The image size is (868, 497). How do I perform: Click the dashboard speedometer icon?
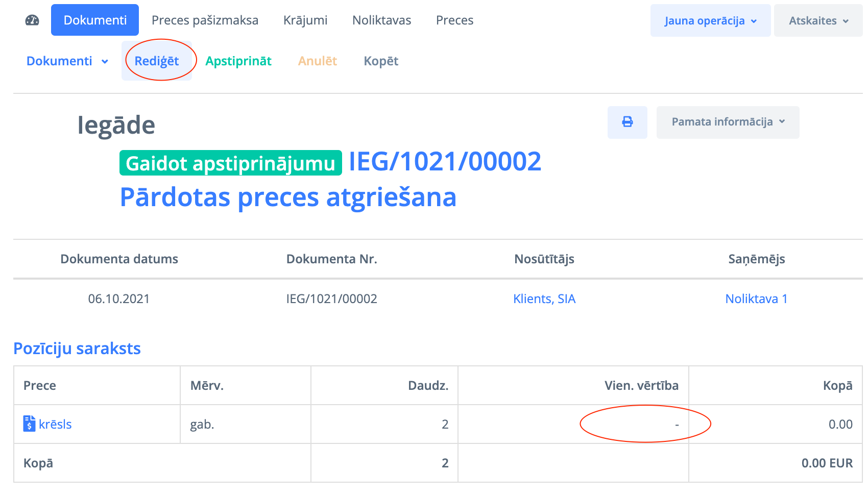[32, 20]
